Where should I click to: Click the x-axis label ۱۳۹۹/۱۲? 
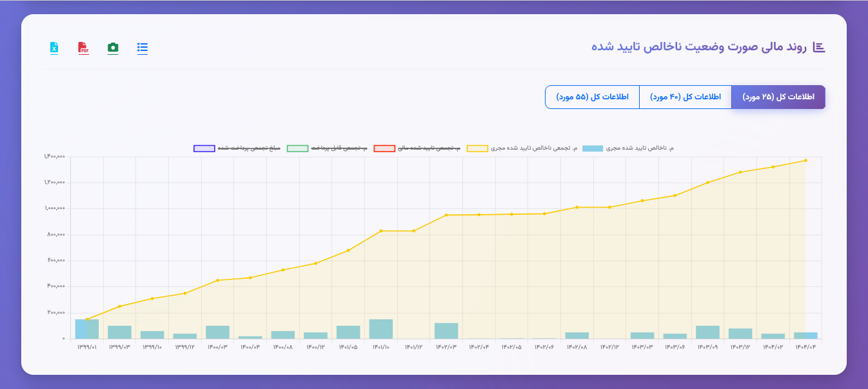click(185, 347)
